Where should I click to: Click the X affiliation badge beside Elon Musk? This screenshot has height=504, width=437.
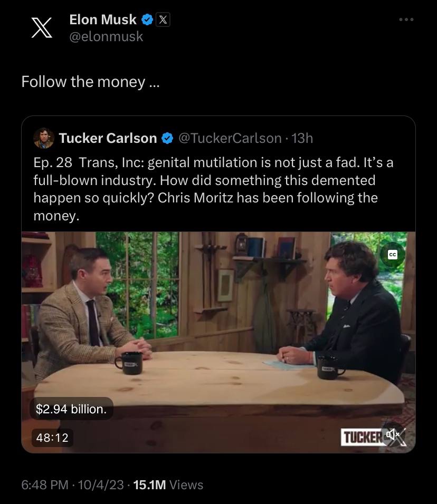tap(163, 20)
